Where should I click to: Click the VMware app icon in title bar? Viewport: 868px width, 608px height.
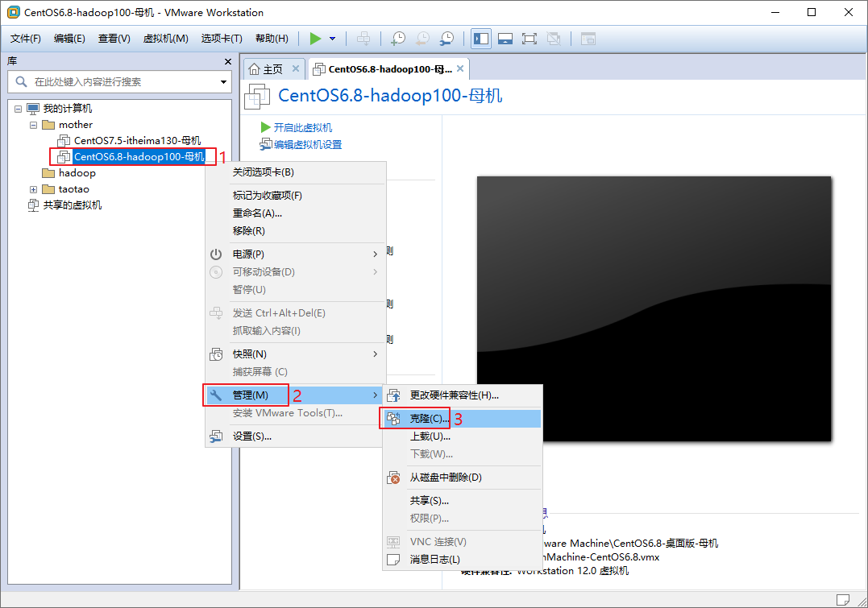[13, 12]
